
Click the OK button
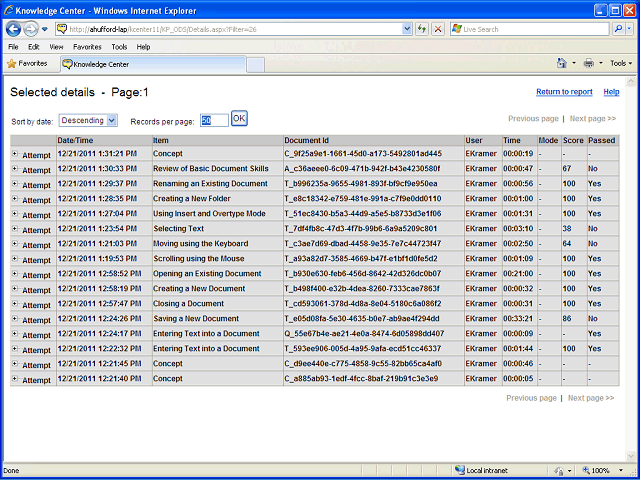pos(239,118)
